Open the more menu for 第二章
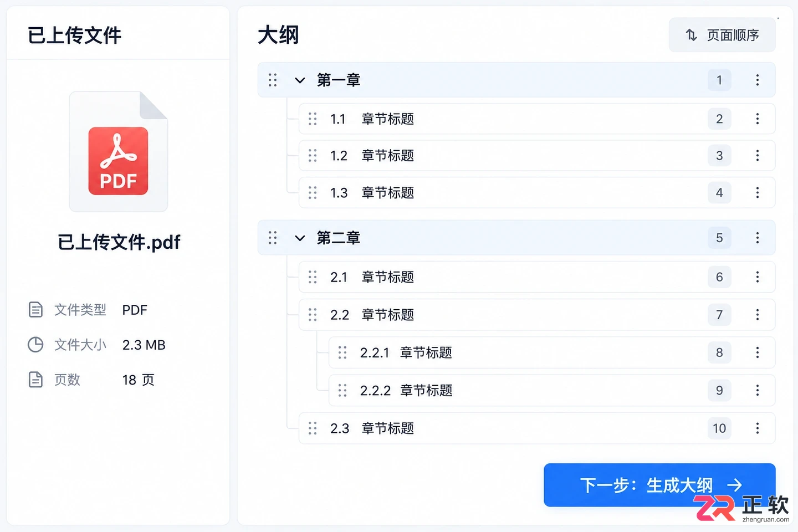The height and width of the screenshot is (532, 798). coord(758,238)
